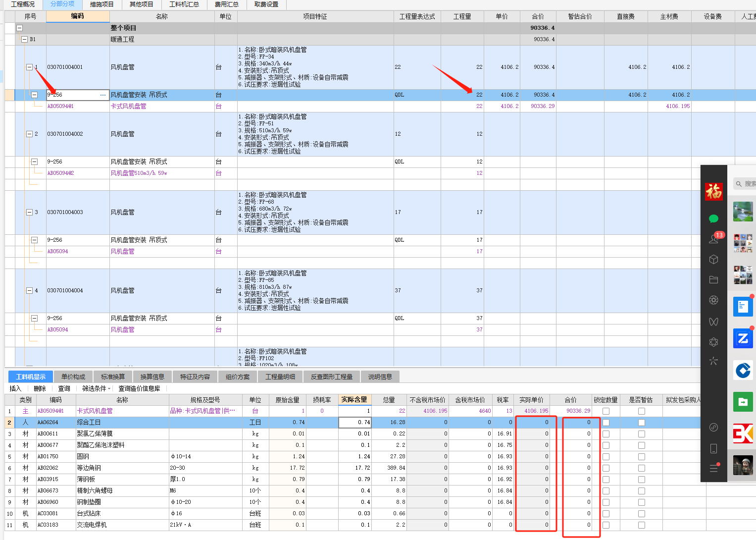Collapse item 3 030701004003 node
756x540 pixels.
[29, 212]
